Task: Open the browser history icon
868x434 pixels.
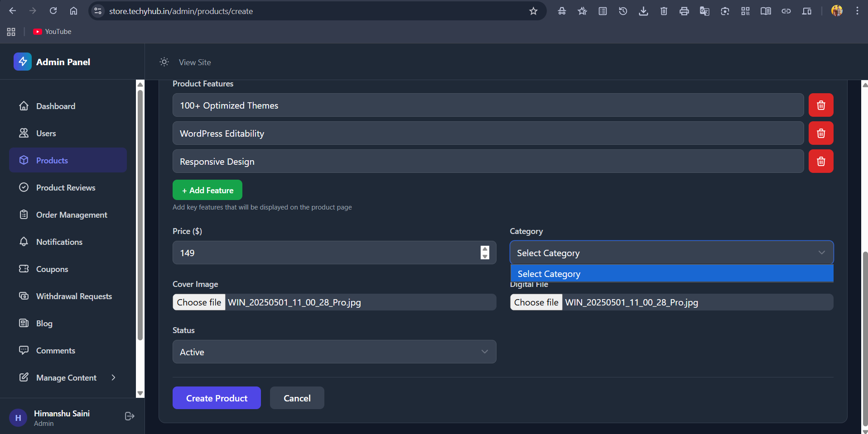Action: tap(623, 11)
